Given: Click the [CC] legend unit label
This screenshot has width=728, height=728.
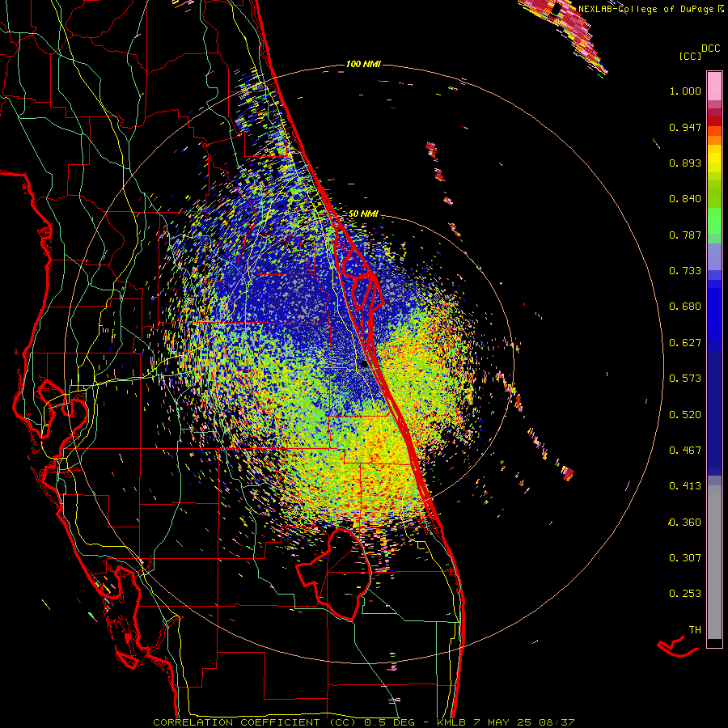Looking at the screenshot, I should (690, 56).
